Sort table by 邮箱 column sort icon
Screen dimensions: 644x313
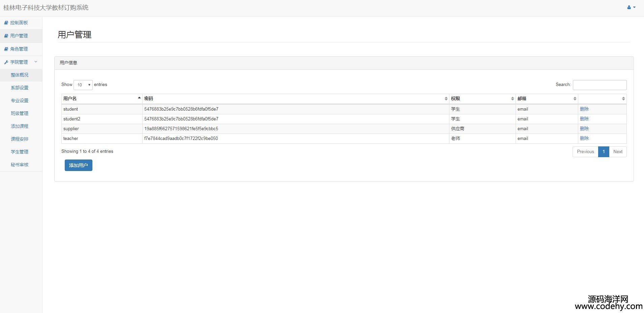575,98
